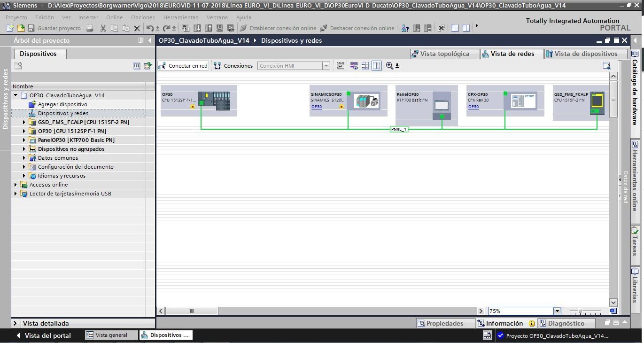The width and height of the screenshot is (644, 343).
Task: Expand the OP30 CPU 1512SP F-1 PN node
Action: click(x=24, y=131)
